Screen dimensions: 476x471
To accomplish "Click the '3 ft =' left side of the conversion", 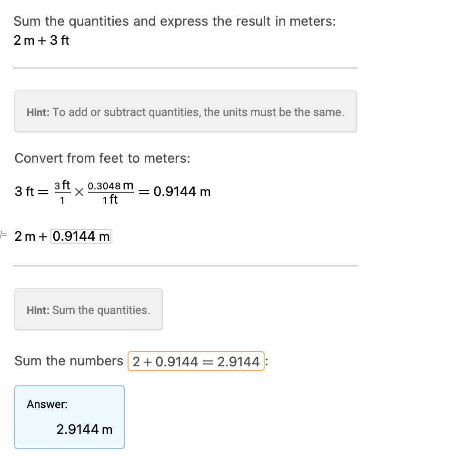I will [x=31, y=192].
